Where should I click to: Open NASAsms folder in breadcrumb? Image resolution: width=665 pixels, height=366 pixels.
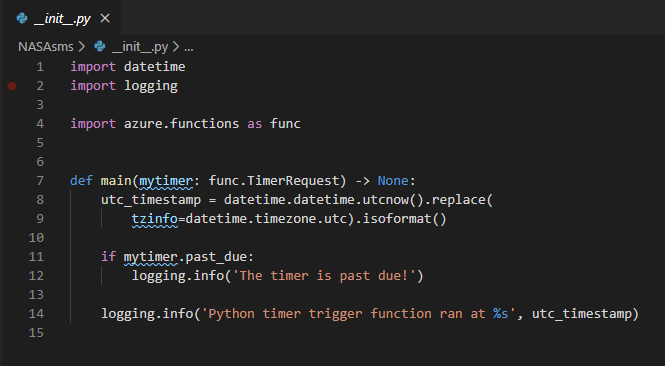click(46, 47)
